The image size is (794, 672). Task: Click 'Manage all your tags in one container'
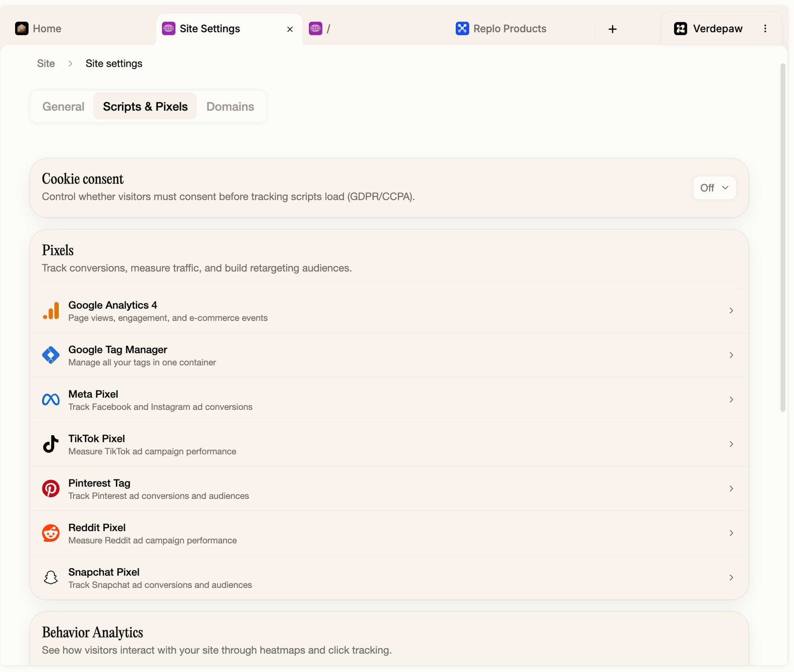point(142,362)
